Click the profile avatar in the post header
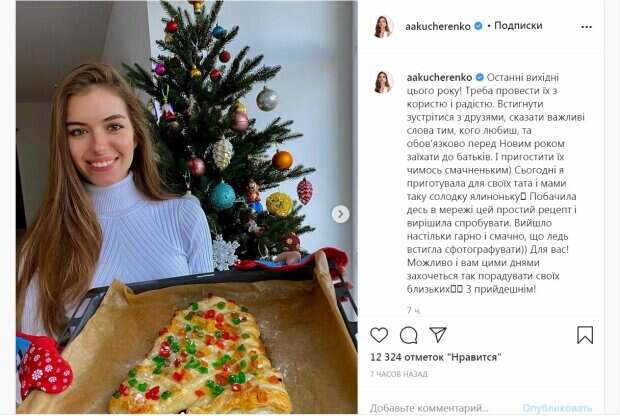620x416 pixels. click(383, 26)
